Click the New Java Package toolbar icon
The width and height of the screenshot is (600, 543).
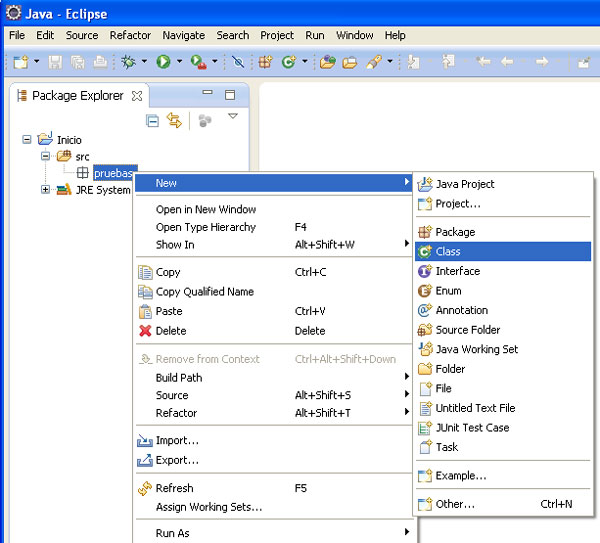(x=265, y=62)
